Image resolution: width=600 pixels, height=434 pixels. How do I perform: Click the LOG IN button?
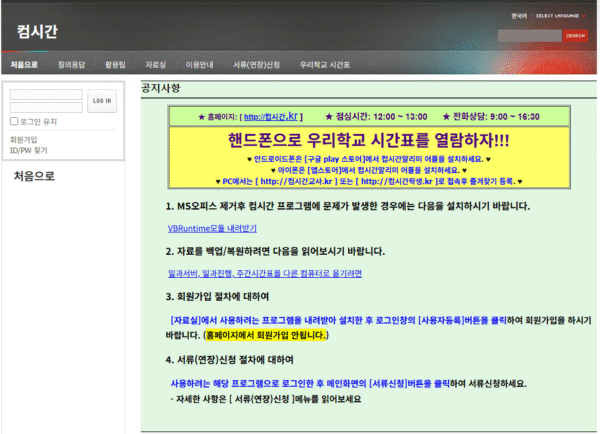click(x=102, y=101)
